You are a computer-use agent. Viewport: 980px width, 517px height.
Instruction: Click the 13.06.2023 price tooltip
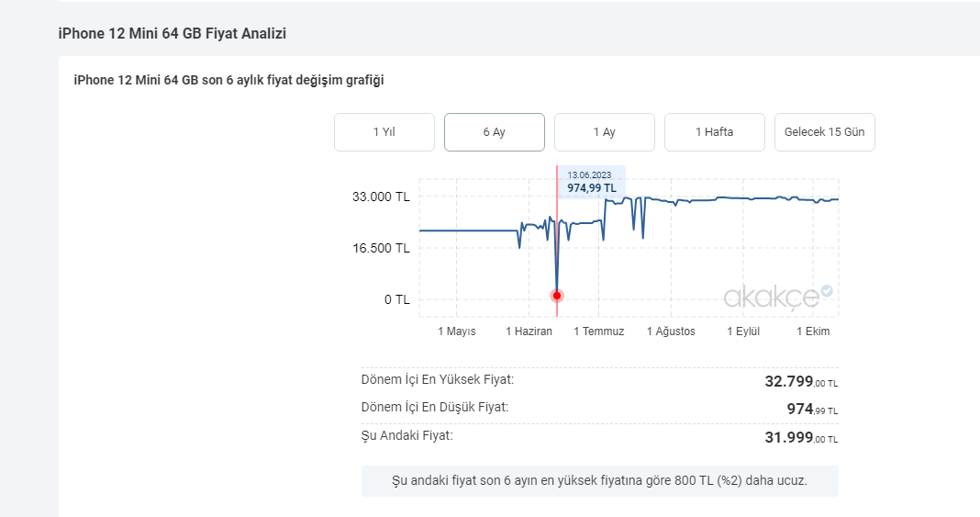(591, 182)
